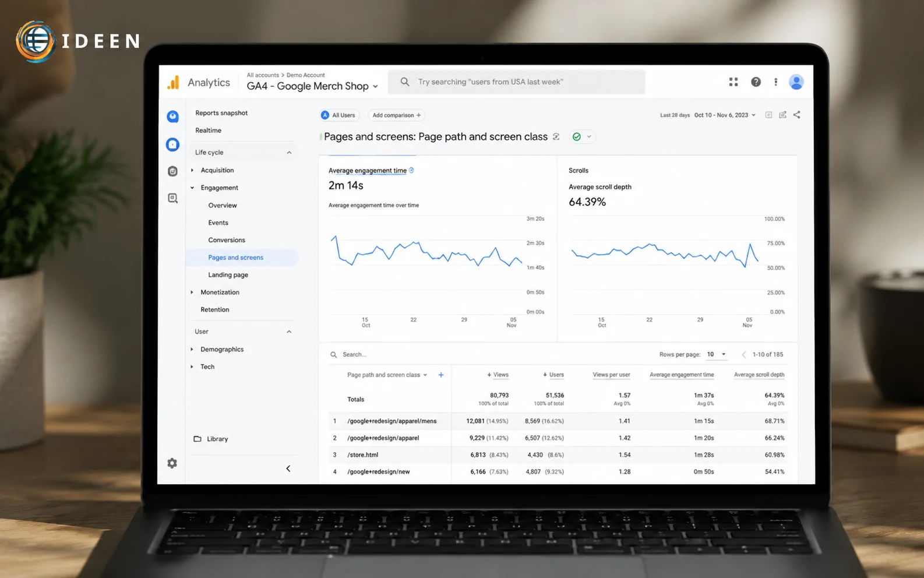Click row /google+redesign/new
The width and height of the screenshot is (924, 578).
point(558,471)
